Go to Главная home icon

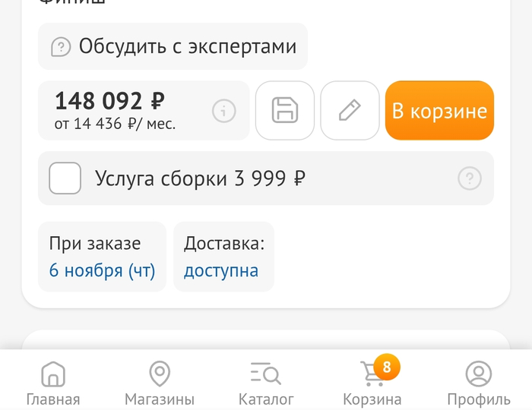pyautogui.click(x=53, y=374)
